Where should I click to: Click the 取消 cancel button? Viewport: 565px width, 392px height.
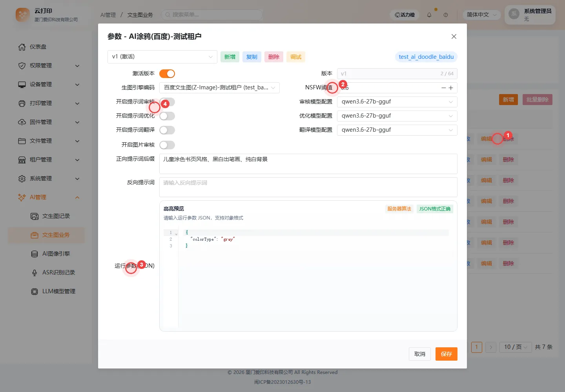[420, 354]
